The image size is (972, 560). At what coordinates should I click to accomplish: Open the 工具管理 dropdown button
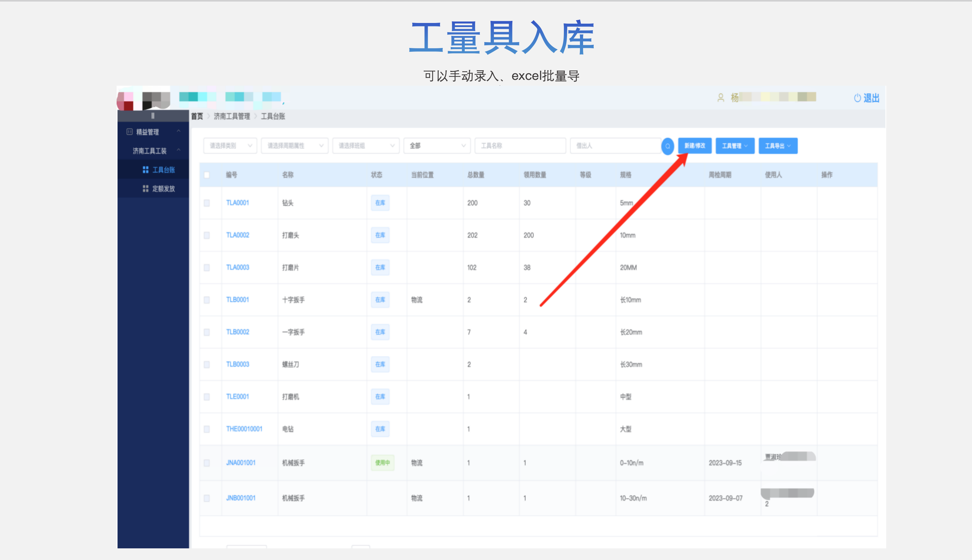click(x=735, y=146)
